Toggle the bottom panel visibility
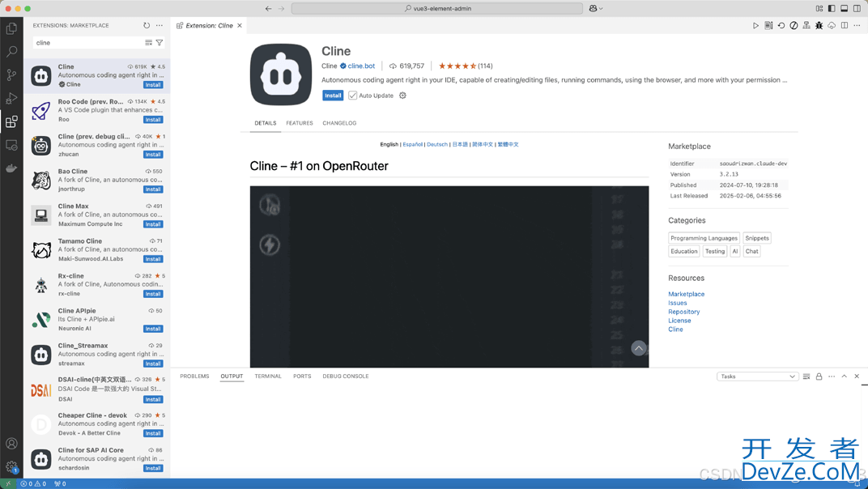This screenshot has height=489, width=868. [x=845, y=8]
